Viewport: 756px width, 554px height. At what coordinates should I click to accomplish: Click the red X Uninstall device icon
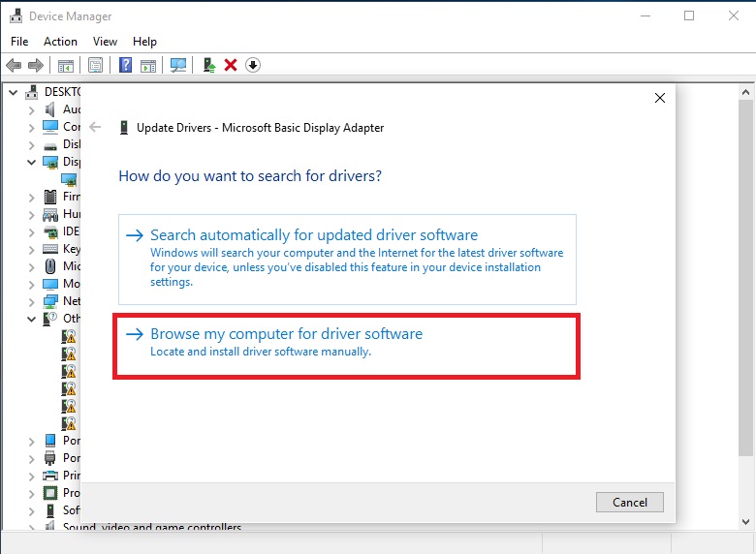(231, 65)
